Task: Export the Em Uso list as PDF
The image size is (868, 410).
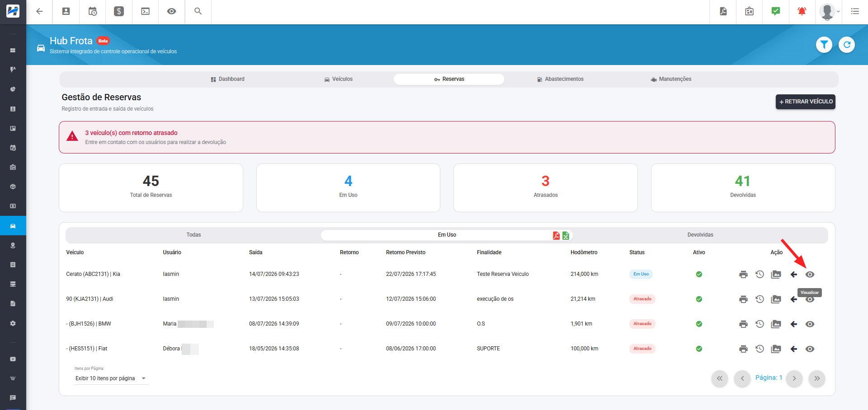Action: [x=556, y=236]
